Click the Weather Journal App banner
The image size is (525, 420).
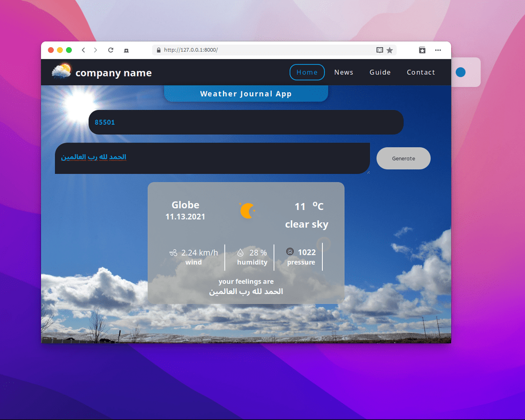click(x=246, y=93)
